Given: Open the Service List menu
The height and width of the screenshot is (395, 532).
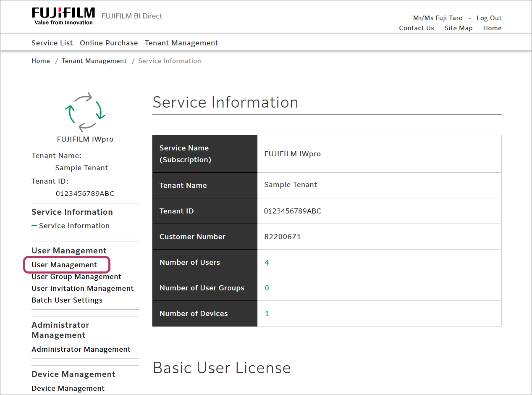Looking at the screenshot, I should click(52, 43).
